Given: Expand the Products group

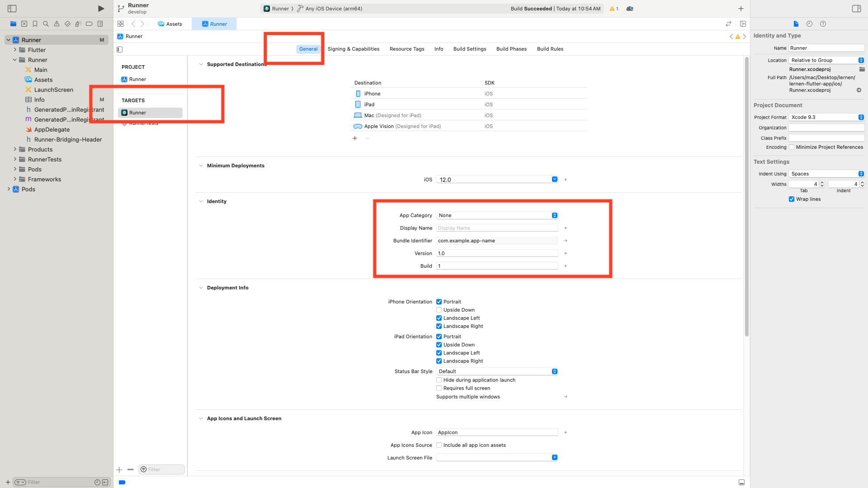Looking at the screenshot, I should coord(15,149).
